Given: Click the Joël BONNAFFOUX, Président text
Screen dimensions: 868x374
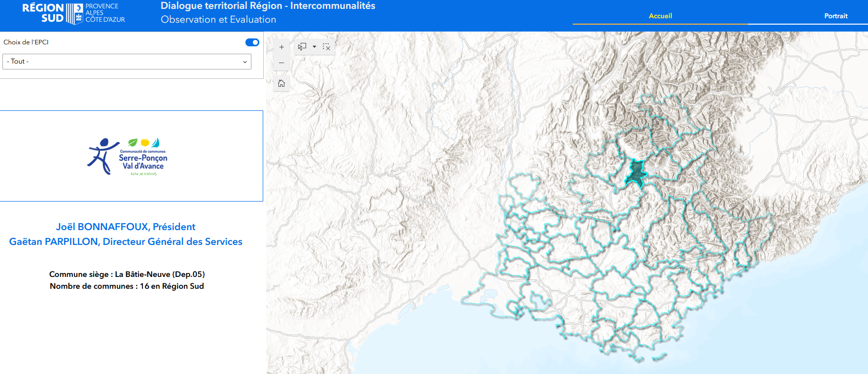Looking at the screenshot, I should (126, 227).
